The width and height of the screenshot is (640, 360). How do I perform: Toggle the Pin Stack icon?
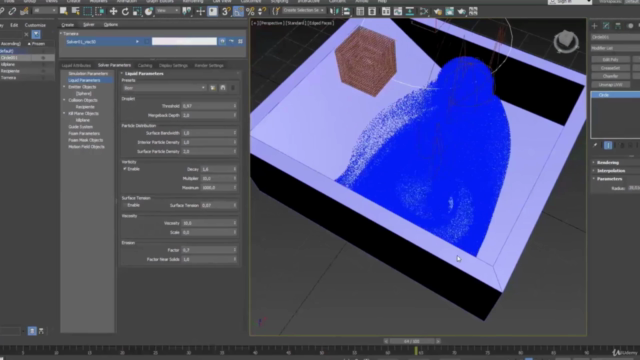596,145
